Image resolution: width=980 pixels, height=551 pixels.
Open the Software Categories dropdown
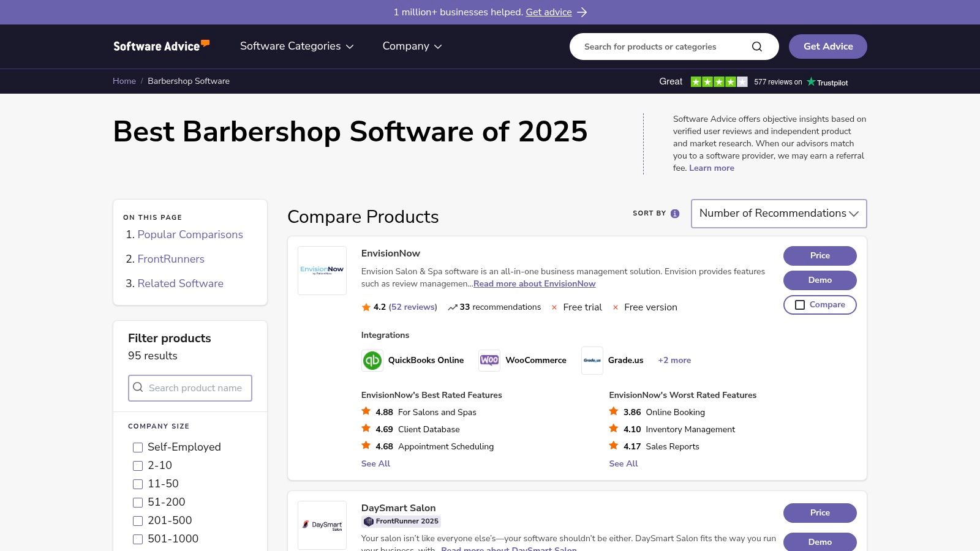pos(297,46)
